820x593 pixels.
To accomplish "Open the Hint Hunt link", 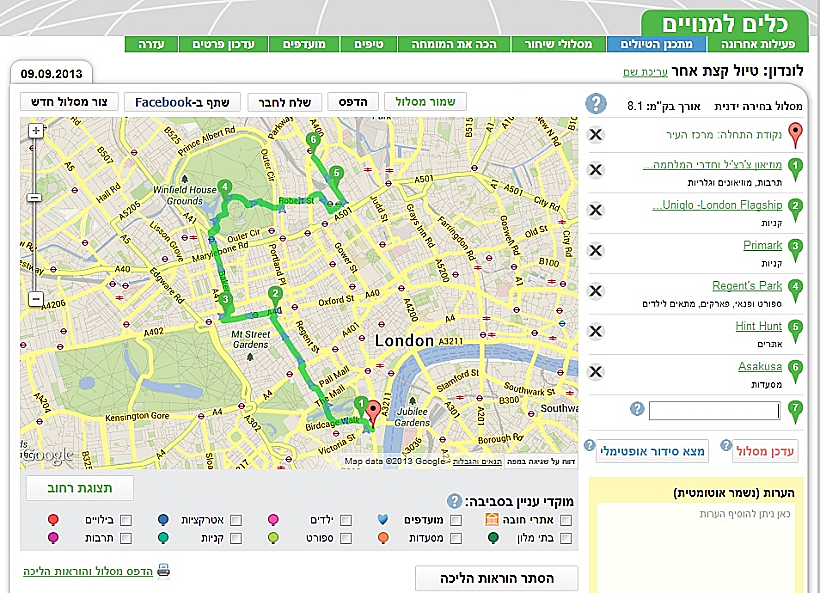I will click(x=758, y=326).
